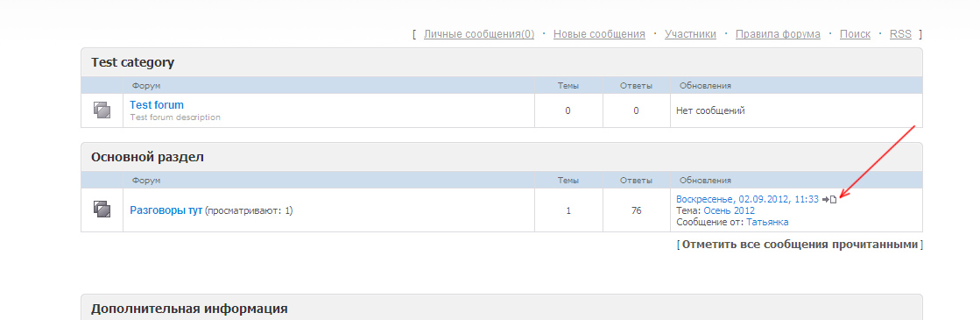The width and height of the screenshot is (980, 320).
Task: Open the last post arrow-page icon
Action: tap(829, 199)
